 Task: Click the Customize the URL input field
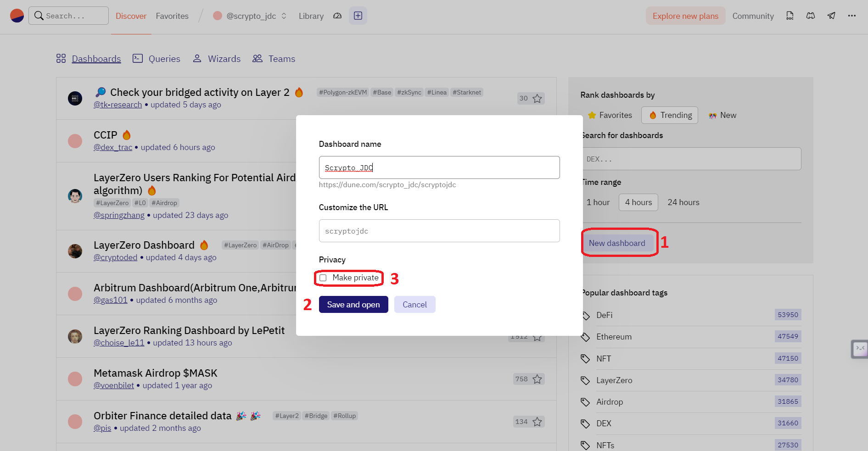[439, 231]
